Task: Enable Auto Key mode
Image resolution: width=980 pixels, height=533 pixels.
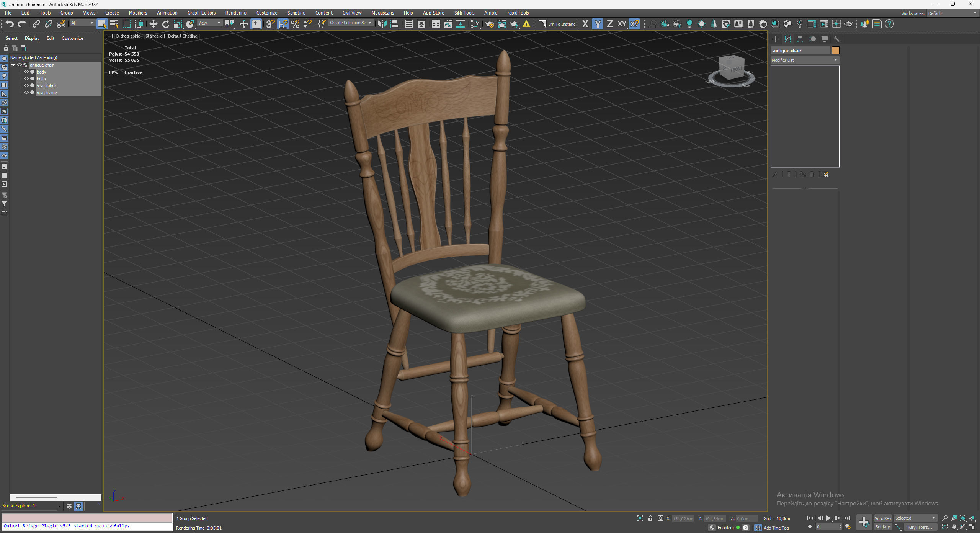Action: [882, 518]
